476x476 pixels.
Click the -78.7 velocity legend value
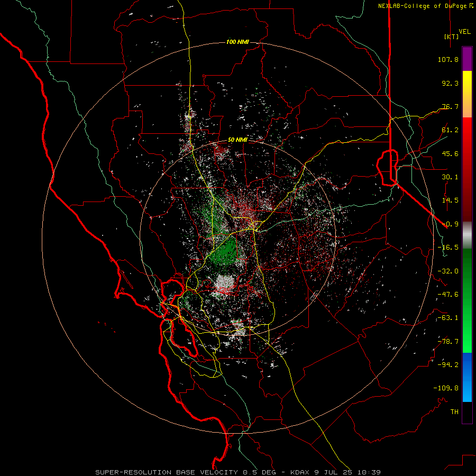[448, 342]
